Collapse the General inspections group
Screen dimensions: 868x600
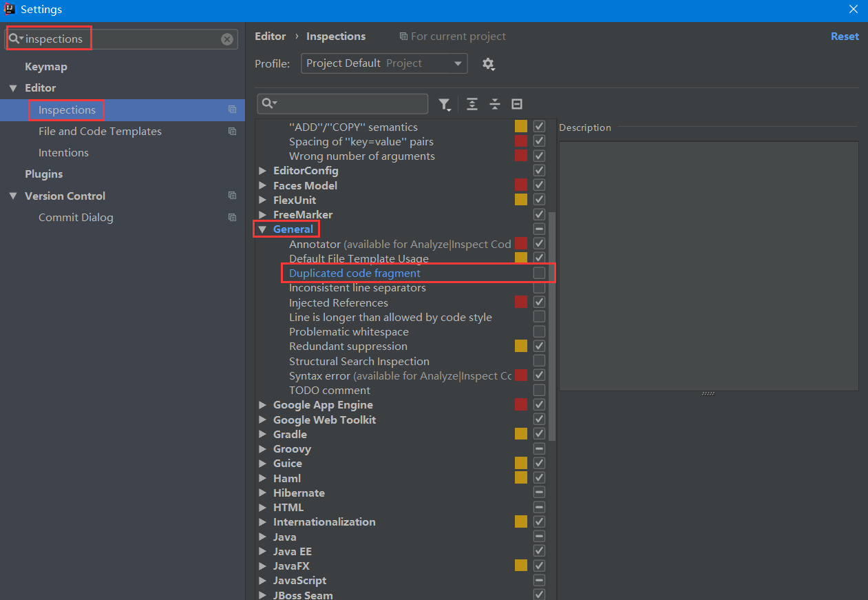[x=262, y=229]
